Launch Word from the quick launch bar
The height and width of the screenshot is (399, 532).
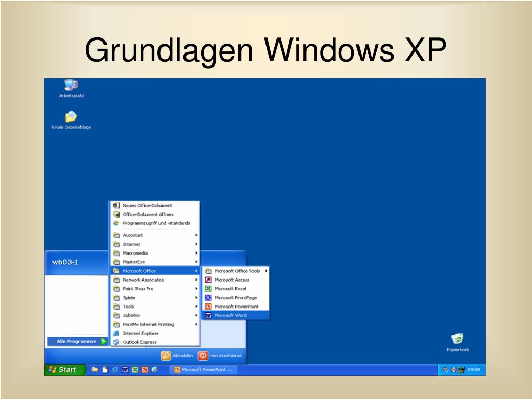(125, 370)
